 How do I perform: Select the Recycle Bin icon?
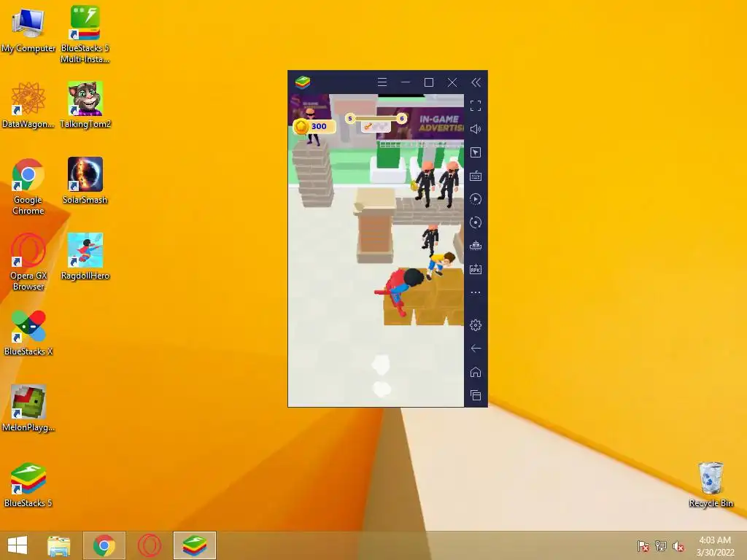pyautogui.click(x=711, y=484)
